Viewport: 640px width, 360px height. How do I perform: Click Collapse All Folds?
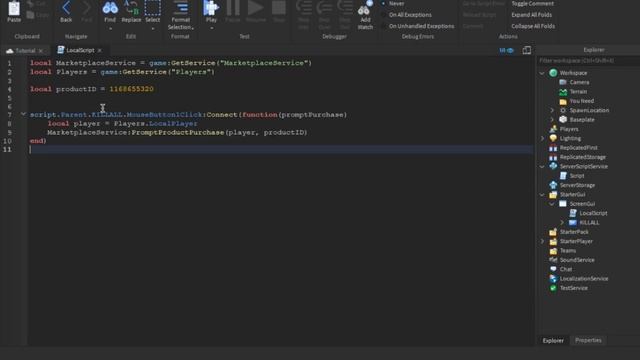click(x=533, y=26)
